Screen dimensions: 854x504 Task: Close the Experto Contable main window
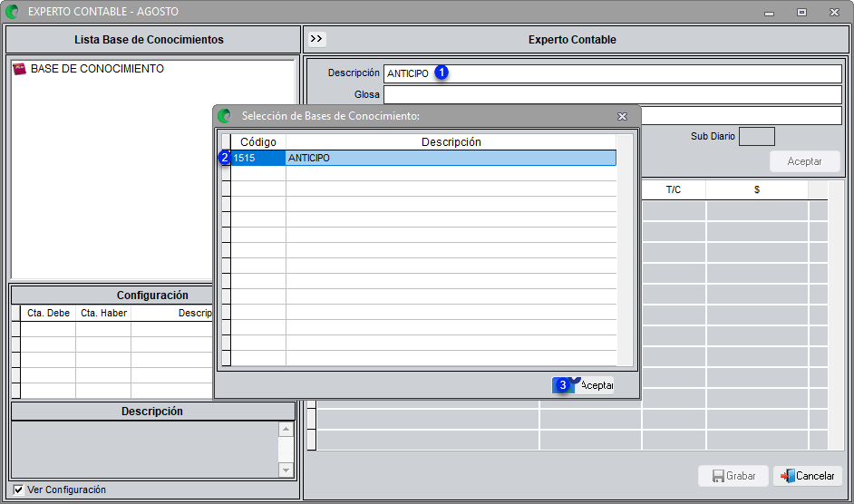tap(834, 12)
